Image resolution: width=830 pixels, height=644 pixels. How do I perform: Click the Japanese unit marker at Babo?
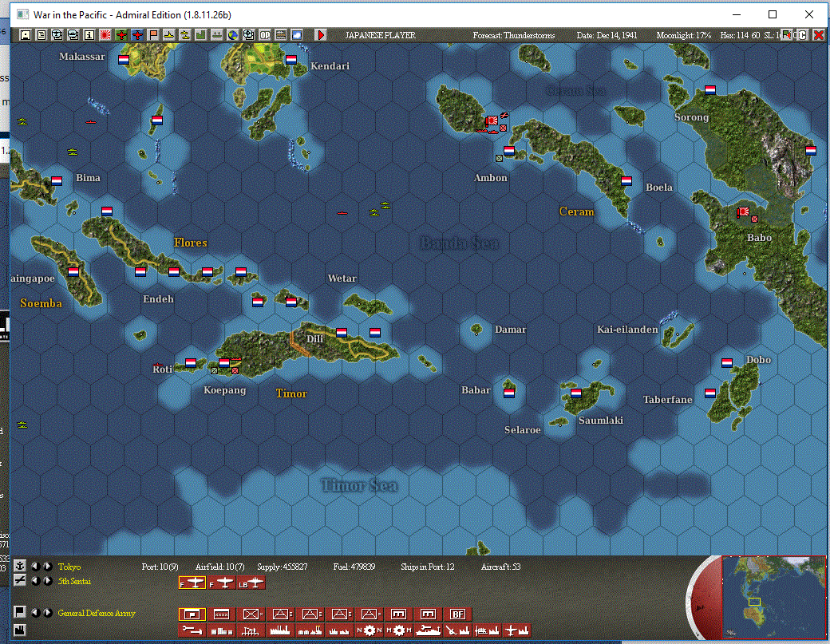click(743, 211)
